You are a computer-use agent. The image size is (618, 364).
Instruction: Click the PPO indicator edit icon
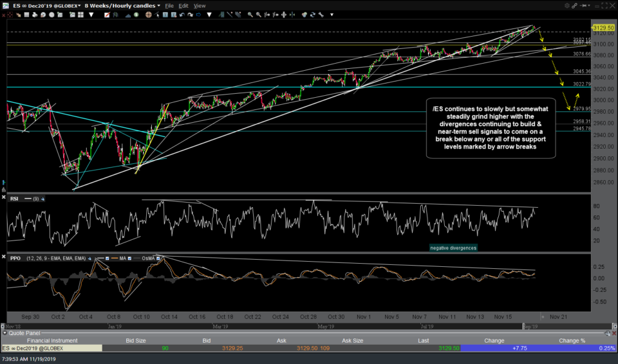coord(89,259)
